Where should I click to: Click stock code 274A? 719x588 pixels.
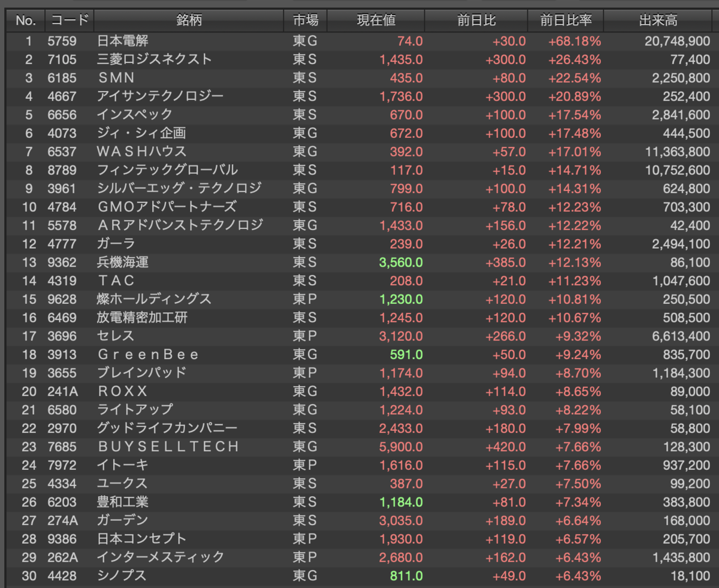[x=62, y=520]
